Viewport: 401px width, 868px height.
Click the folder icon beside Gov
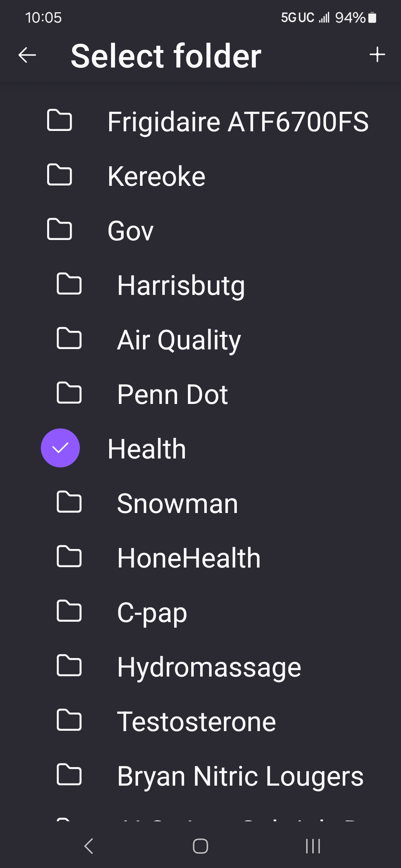[59, 229]
